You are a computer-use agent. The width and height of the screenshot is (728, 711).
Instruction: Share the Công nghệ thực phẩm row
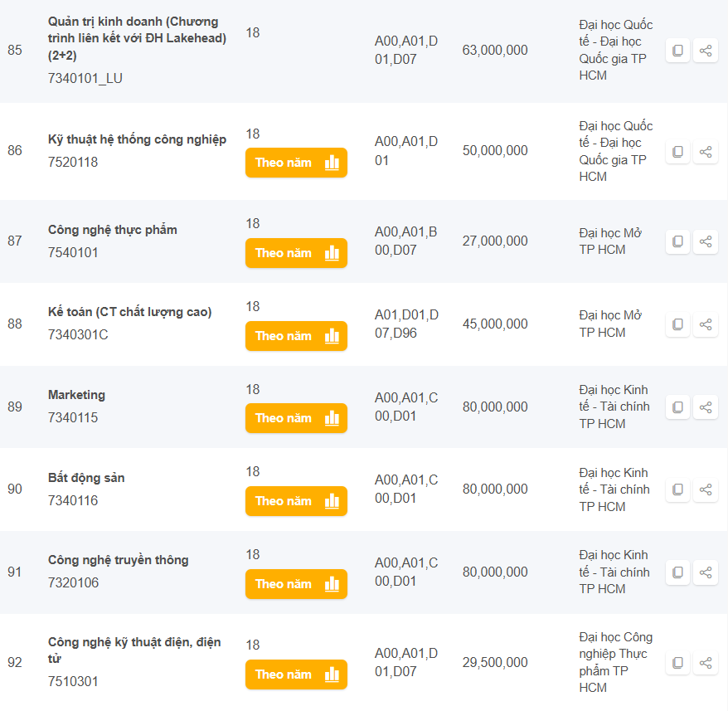(x=706, y=241)
